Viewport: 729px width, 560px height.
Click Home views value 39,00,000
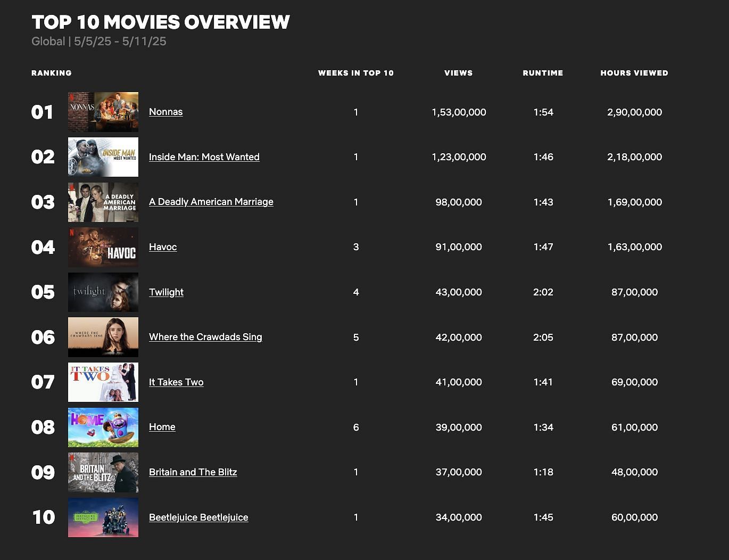459,427
